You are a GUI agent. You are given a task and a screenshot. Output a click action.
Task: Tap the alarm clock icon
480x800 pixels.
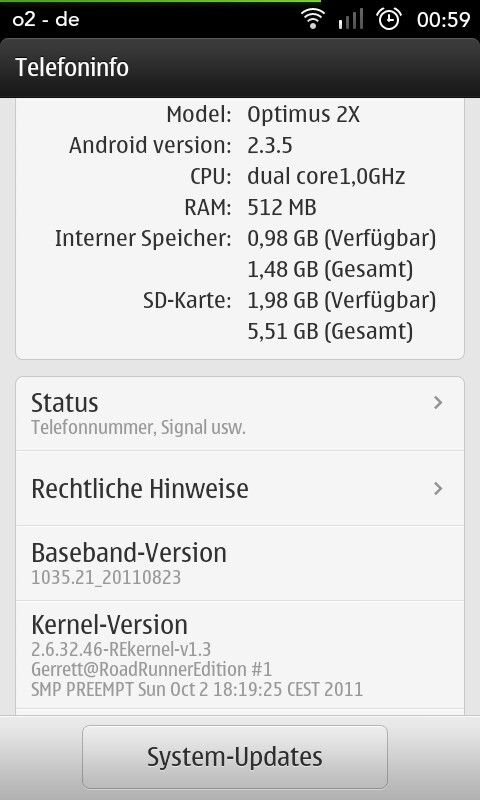click(x=389, y=19)
